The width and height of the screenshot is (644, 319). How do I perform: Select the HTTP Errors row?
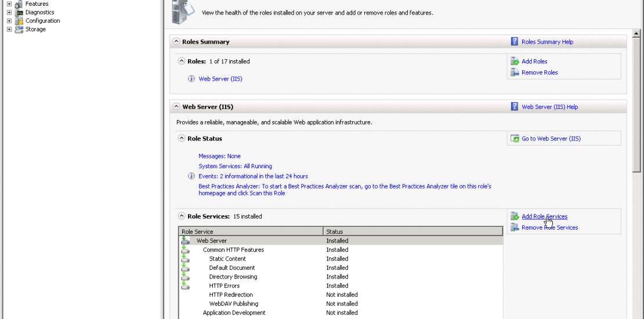click(341, 286)
